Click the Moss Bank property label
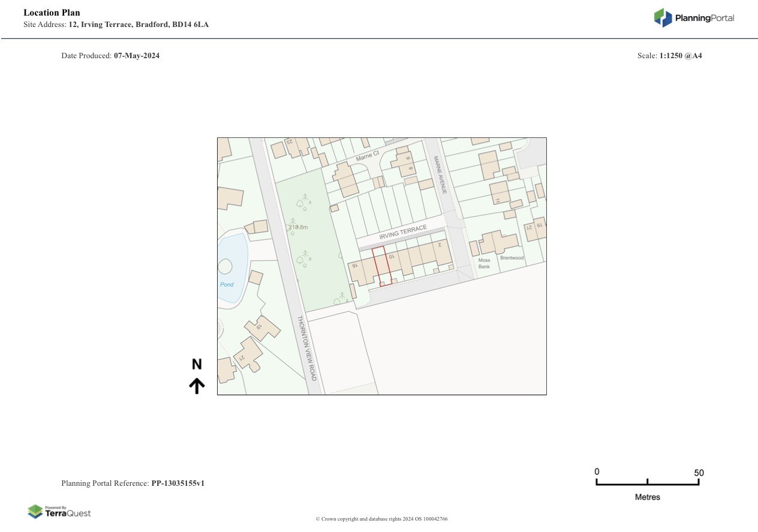Image resolution: width=758 pixels, height=532 pixels. [x=484, y=263]
